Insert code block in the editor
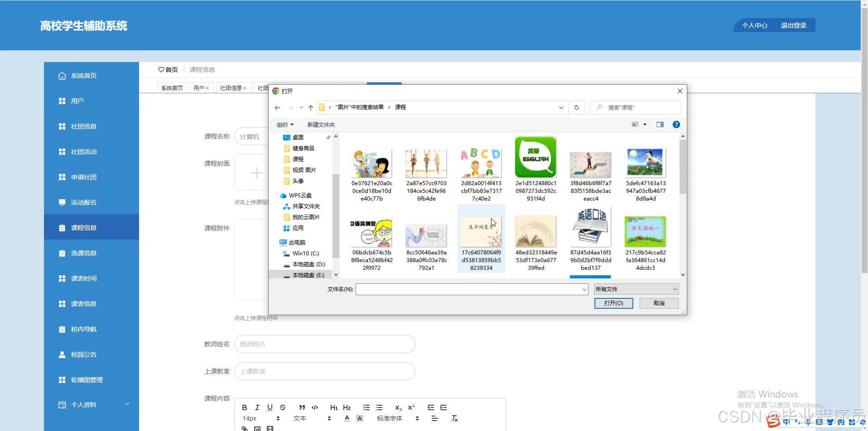The height and width of the screenshot is (431, 868). tap(315, 407)
